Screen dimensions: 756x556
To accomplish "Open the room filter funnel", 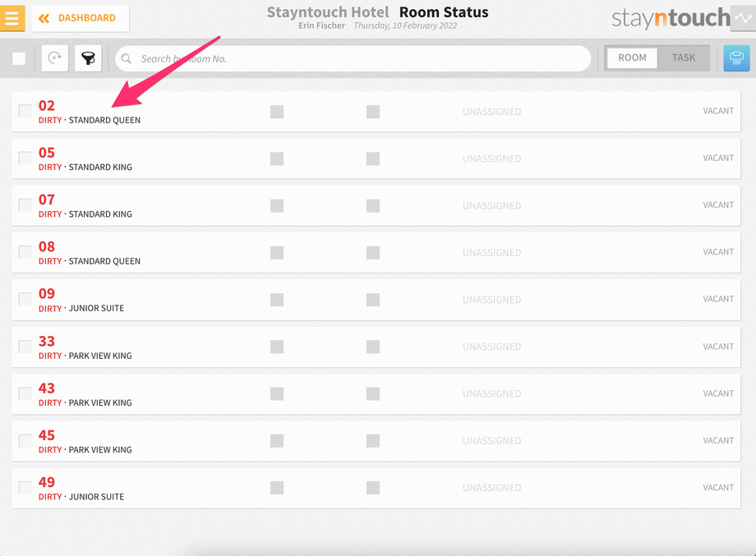I will click(x=88, y=58).
